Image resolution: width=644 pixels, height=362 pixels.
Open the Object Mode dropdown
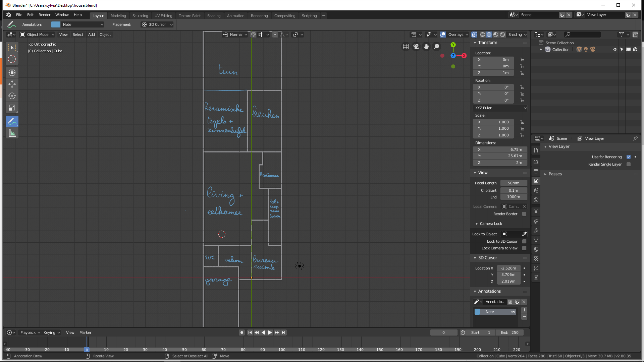[x=37, y=35]
